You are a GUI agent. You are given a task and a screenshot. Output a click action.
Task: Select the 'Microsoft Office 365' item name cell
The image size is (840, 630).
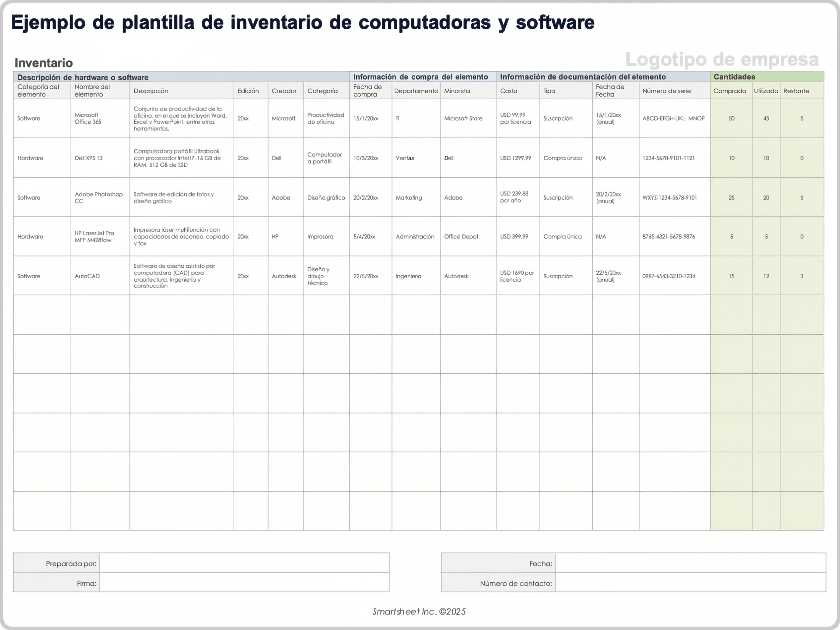coord(100,118)
